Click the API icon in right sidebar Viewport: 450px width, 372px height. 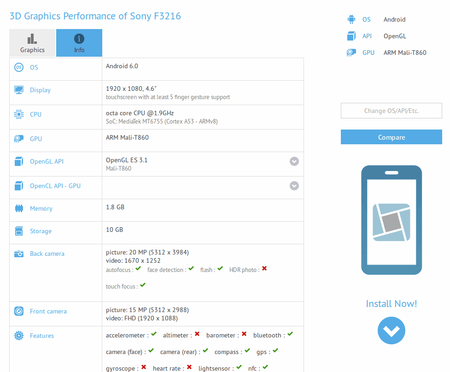click(x=351, y=36)
